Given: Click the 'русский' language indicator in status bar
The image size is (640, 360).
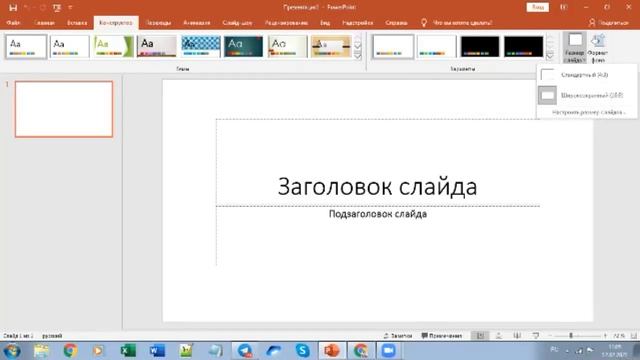Looking at the screenshot, I should coord(52,336).
